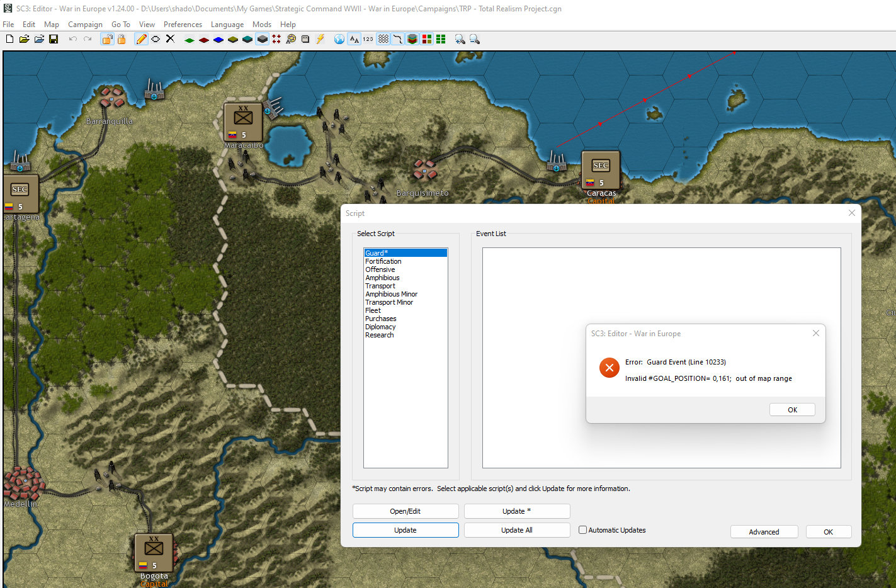Click the zoom out magnifier icon
This screenshot has height=588, width=896.
click(x=475, y=39)
